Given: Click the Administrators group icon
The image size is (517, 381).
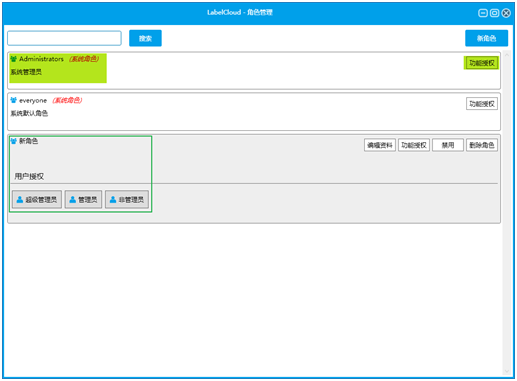Looking at the screenshot, I should click(x=13, y=59).
